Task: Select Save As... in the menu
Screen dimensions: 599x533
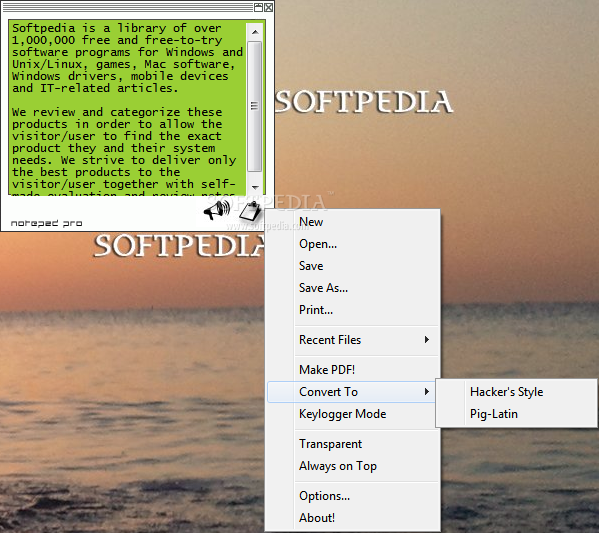Action: [x=353, y=288]
